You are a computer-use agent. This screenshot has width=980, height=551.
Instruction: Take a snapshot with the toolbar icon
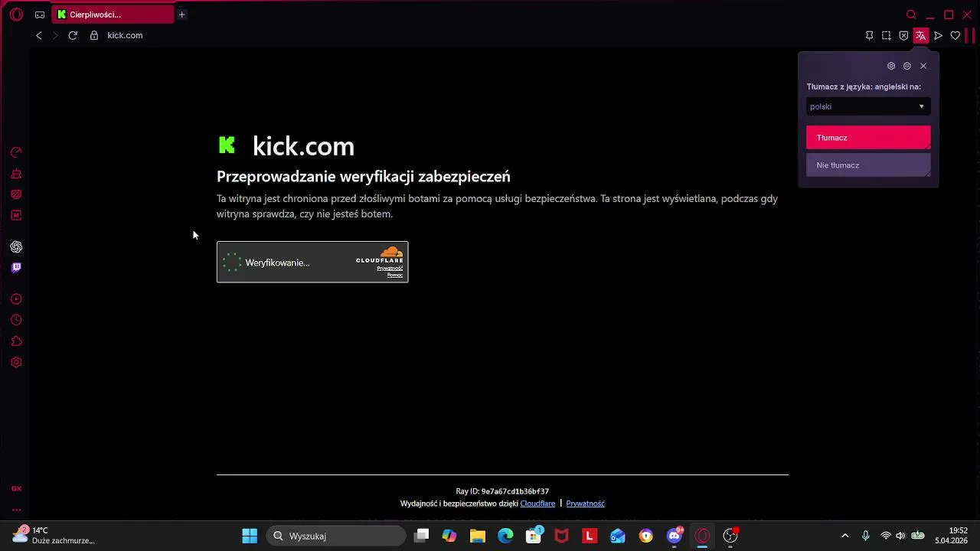point(887,35)
